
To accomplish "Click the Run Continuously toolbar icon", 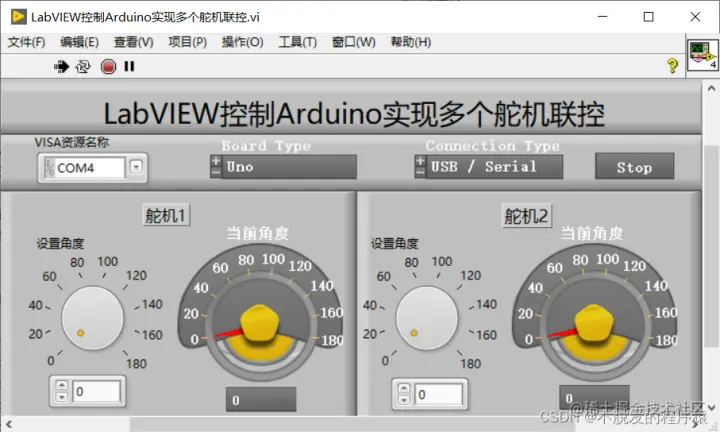I will pos(83,67).
